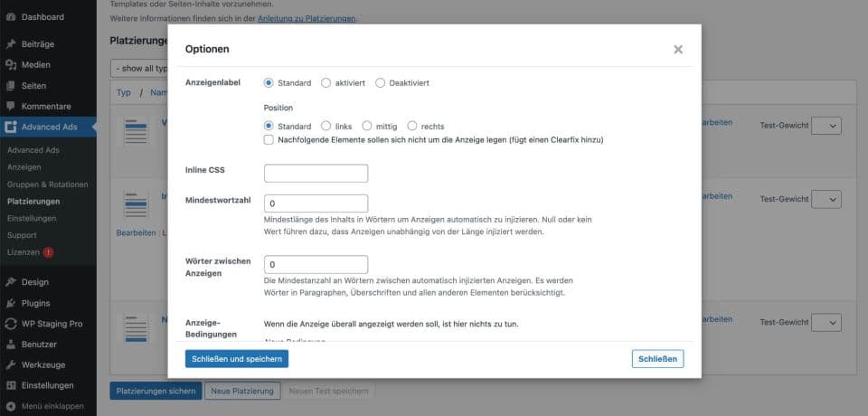Open Gruppen & Rotationen submenu
The width and height of the screenshot is (868, 416).
click(48, 184)
